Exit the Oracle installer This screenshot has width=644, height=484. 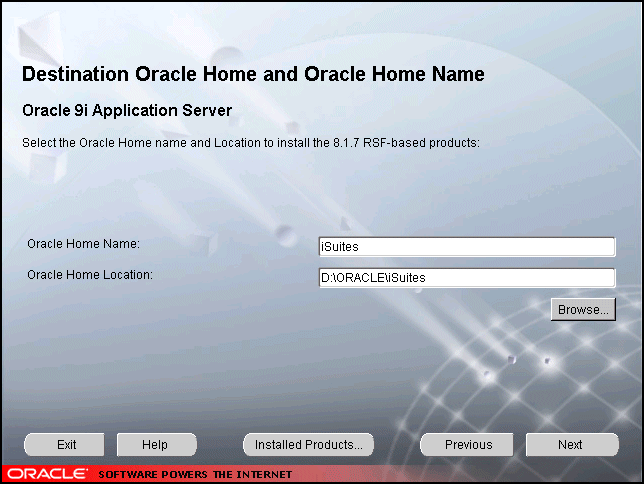click(64, 445)
